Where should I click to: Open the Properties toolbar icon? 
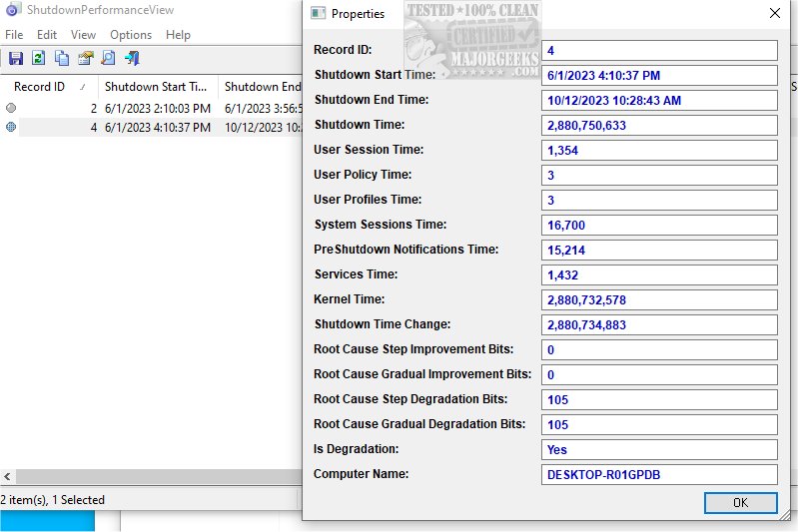86,58
